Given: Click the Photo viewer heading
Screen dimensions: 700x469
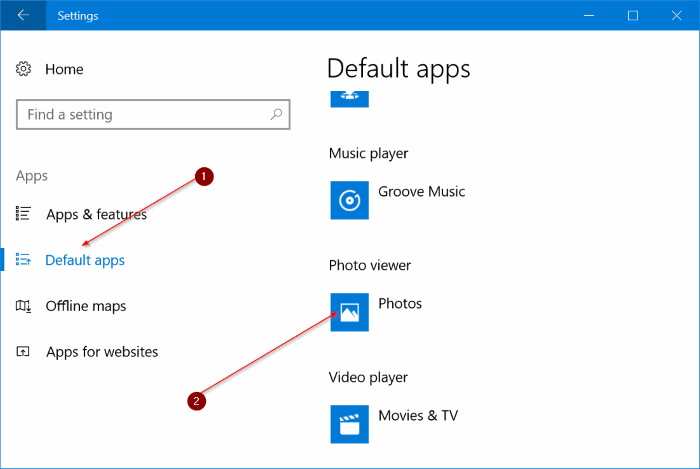Looking at the screenshot, I should pyautogui.click(x=370, y=266).
